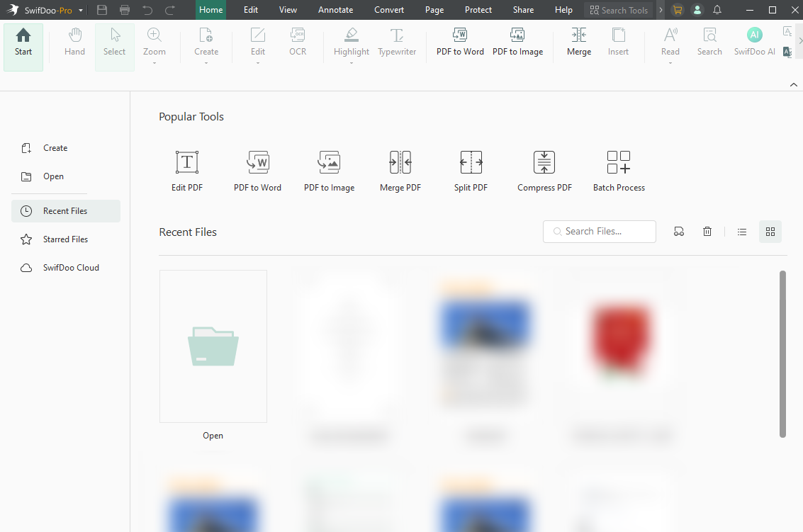Open the Merge PDF tool
The image size is (803, 532).
tap(400, 170)
